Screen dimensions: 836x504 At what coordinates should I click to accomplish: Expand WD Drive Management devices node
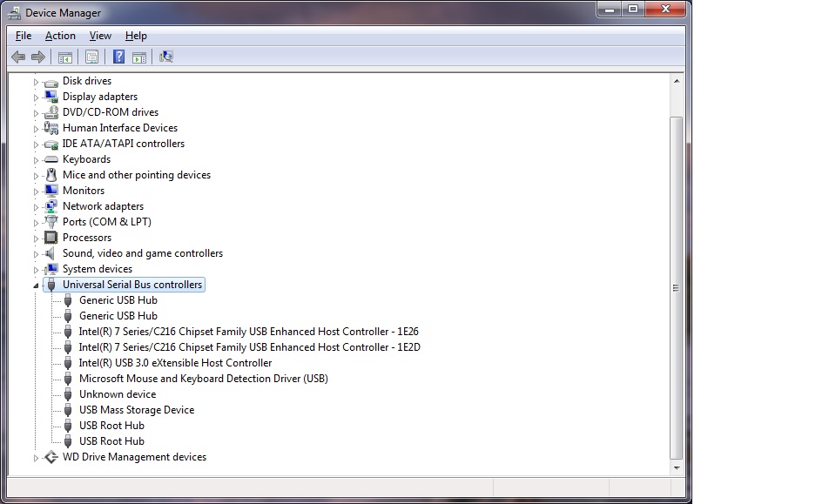tap(37, 458)
